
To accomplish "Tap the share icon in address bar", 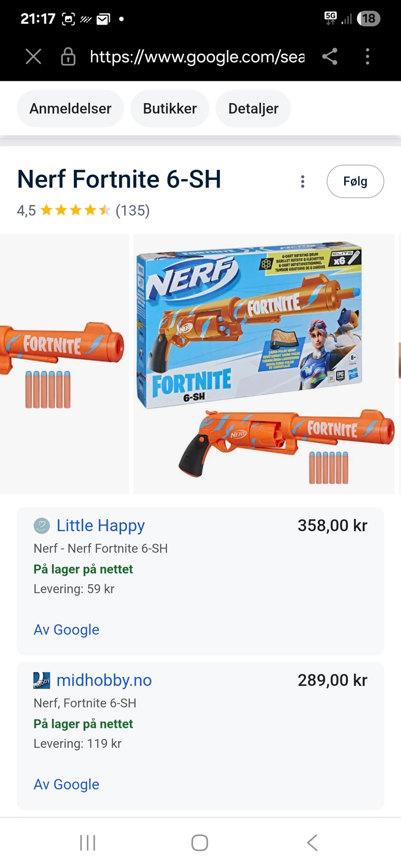I will tap(330, 56).
